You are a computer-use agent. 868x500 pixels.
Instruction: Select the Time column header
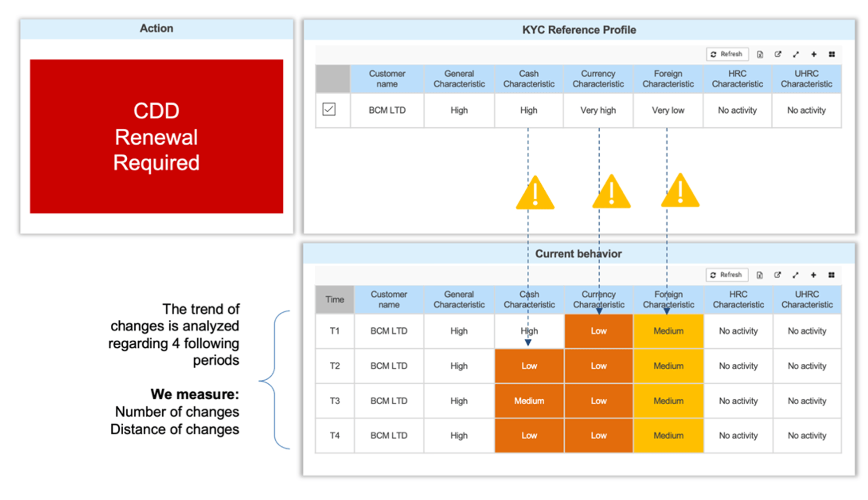pos(335,299)
